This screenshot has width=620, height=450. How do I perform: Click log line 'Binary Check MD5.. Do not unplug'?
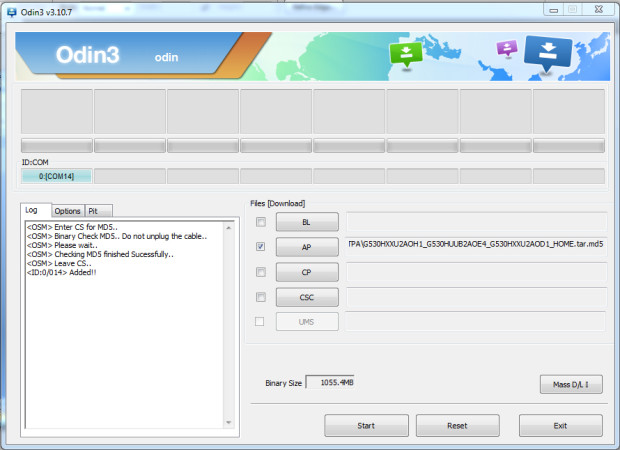pyautogui.click(x=117, y=236)
